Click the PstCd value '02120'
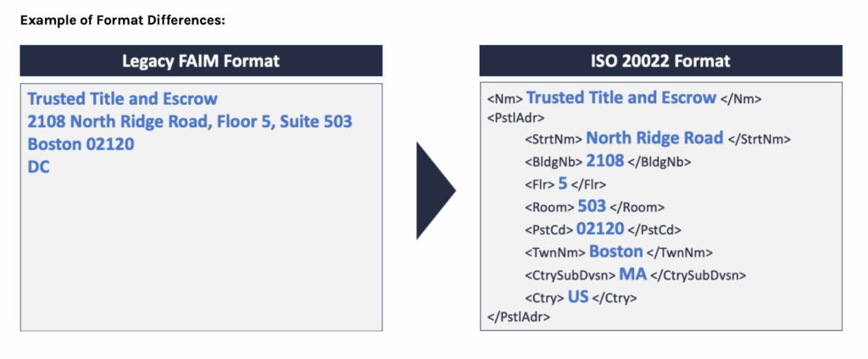 pyautogui.click(x=599, y=229)
